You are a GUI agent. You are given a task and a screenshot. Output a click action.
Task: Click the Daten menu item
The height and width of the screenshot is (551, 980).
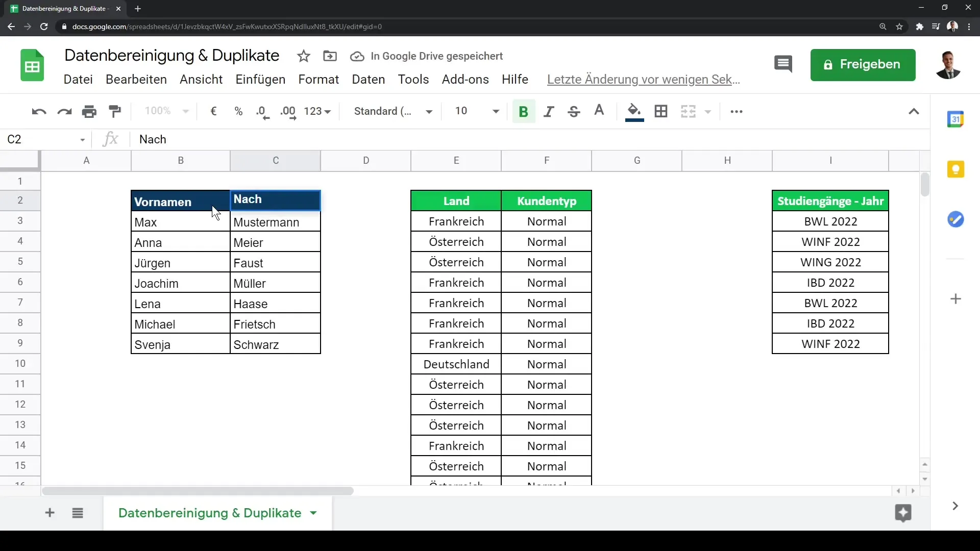368,79
